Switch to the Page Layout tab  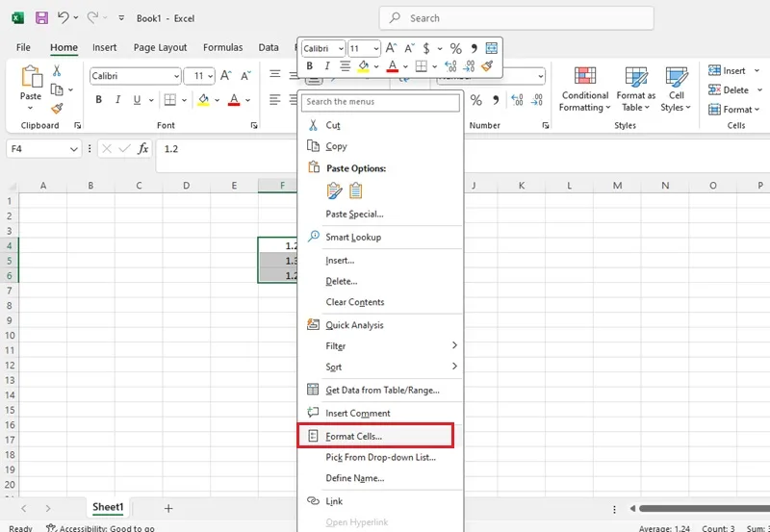click(x=160, y=47)
